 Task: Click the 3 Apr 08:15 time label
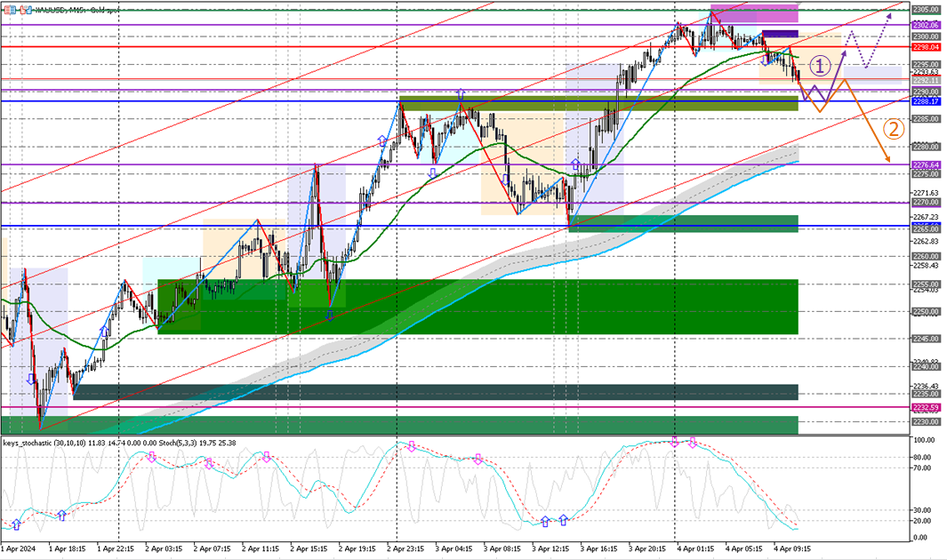pos(502,549)
